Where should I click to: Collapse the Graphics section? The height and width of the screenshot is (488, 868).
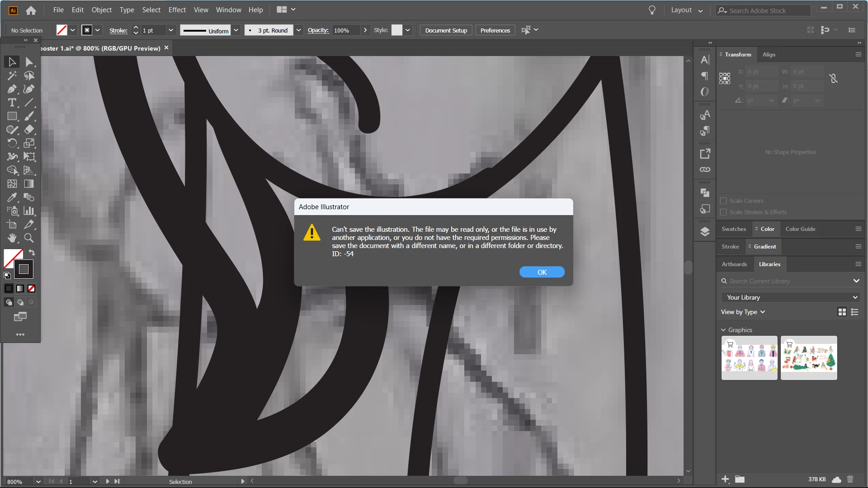click(x=723, y=330)
